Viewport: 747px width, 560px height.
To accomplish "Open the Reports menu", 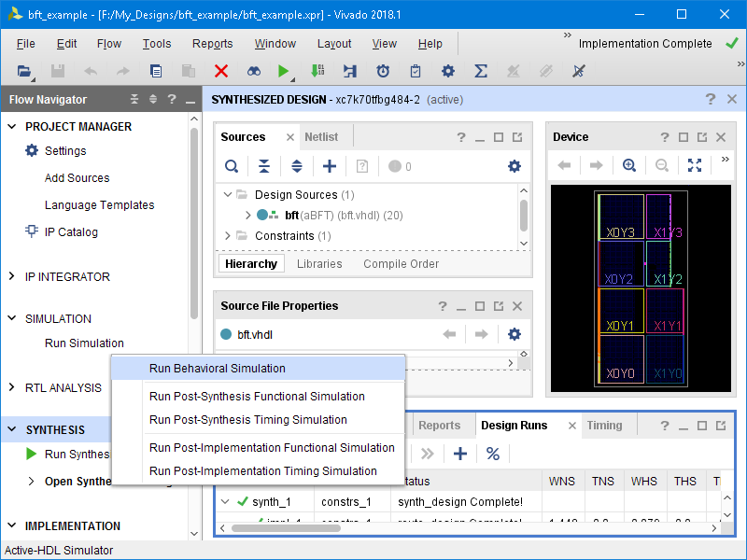I will pos(213,44).
